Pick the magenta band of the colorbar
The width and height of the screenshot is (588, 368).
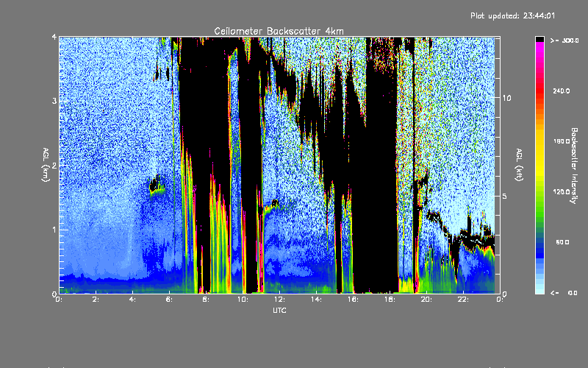point(539,46)
